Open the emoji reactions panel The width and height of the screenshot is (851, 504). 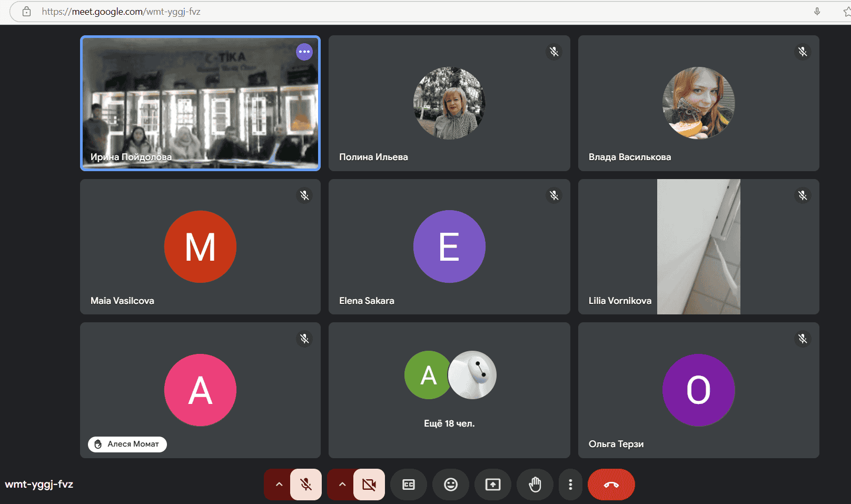[451, 485]
